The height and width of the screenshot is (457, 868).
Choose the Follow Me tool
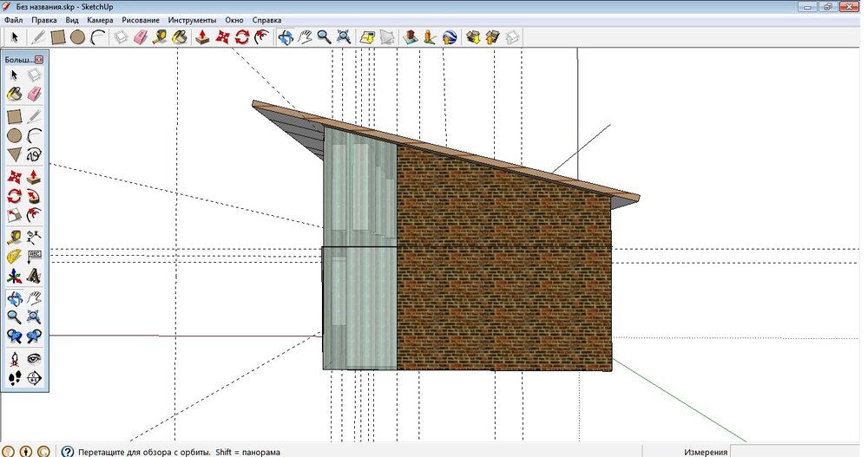pos(34,196)
